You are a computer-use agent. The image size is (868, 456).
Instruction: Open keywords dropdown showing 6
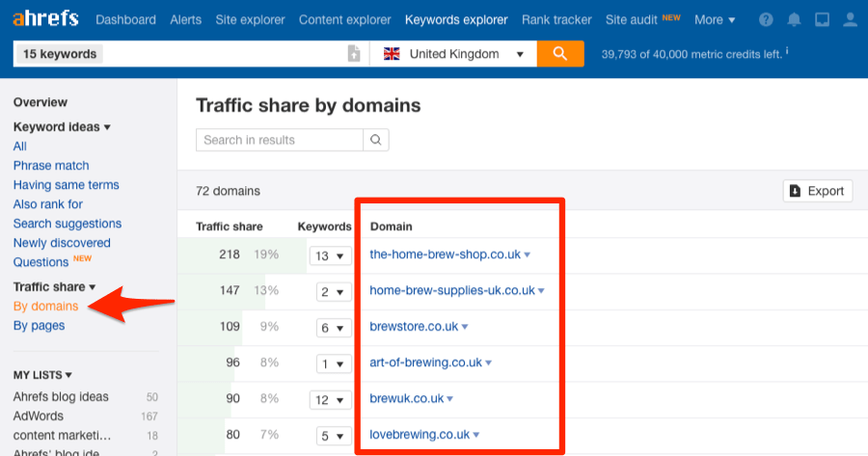pyautogui.click(x=333, y=328)
